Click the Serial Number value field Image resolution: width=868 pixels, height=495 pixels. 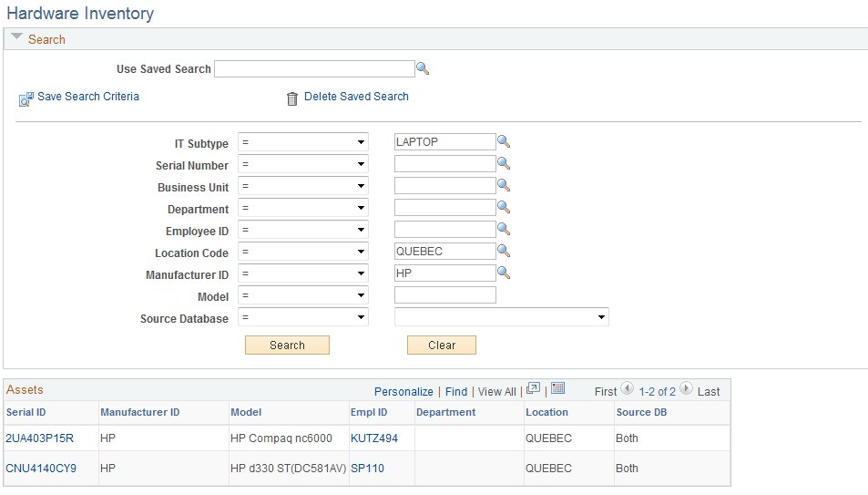(445, 163)
